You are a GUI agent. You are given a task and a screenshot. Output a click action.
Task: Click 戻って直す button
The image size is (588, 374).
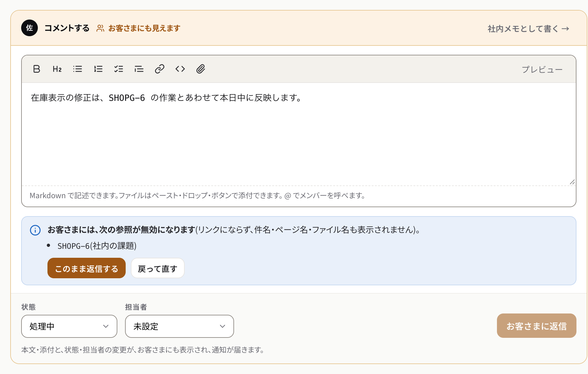[158, 268]
